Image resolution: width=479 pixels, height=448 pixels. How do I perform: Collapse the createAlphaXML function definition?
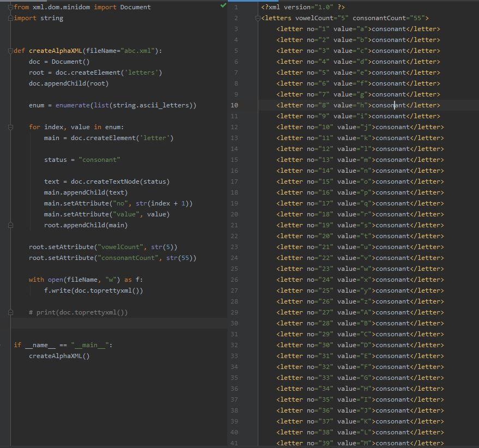click(x=11, y=51)
